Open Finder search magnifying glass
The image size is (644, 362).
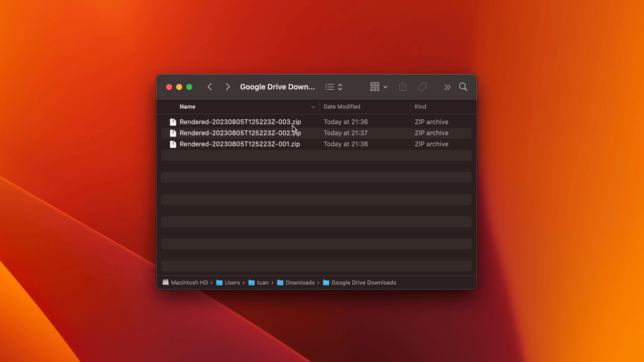coord(463,87)
